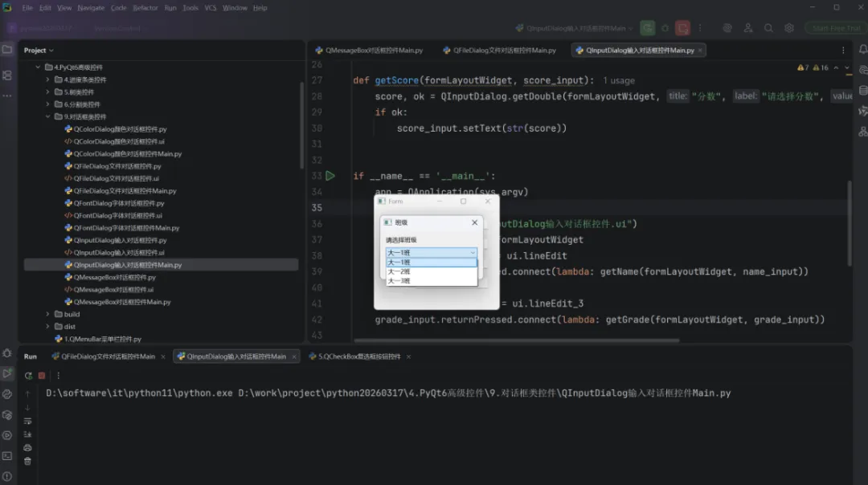Open class combo box in 班级 dialog

coord(432,252)
